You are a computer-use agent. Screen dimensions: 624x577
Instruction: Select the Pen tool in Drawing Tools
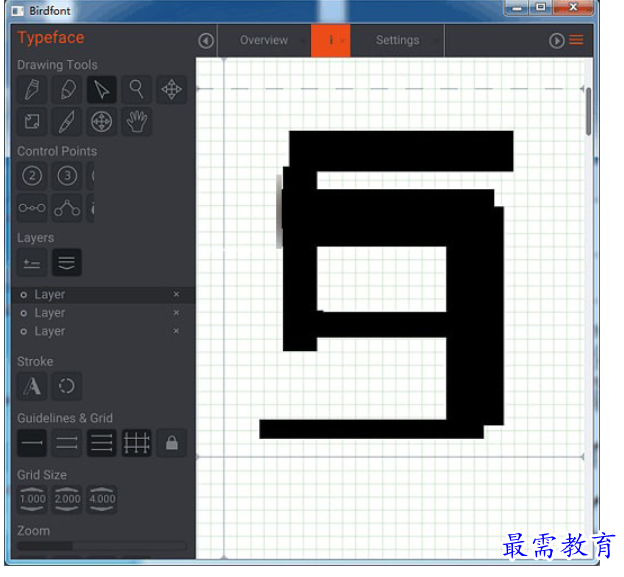(32, 90)
